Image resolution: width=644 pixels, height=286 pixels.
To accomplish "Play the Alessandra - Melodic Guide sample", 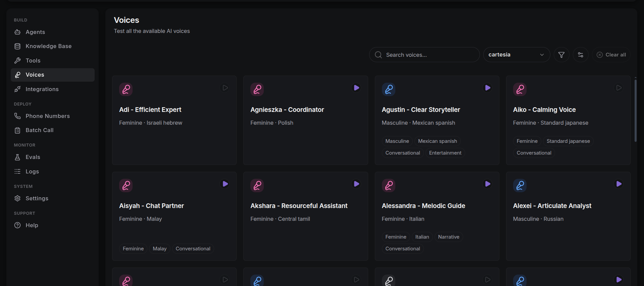I will (488, 184).
